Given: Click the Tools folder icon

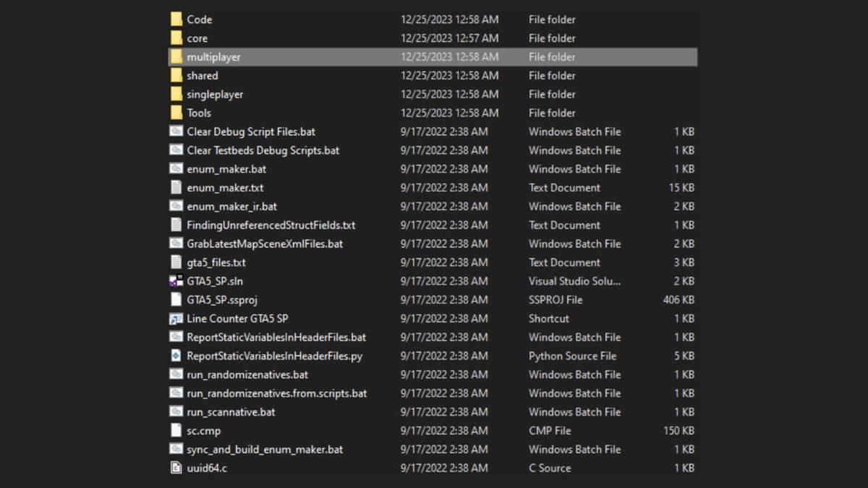Looking at the screenshot, I should tap(176, 113).
